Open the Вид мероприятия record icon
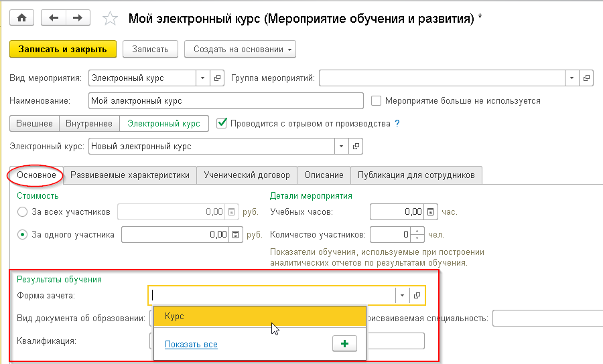The width and height of the screenshot is (603, 364). [x=218, y=78]
